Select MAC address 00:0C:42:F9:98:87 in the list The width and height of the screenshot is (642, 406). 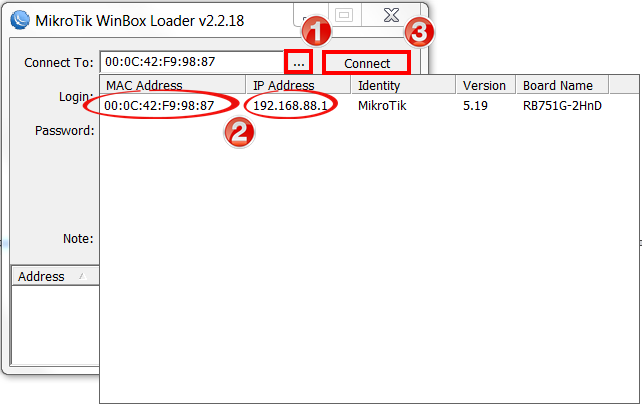click(159, 106)
